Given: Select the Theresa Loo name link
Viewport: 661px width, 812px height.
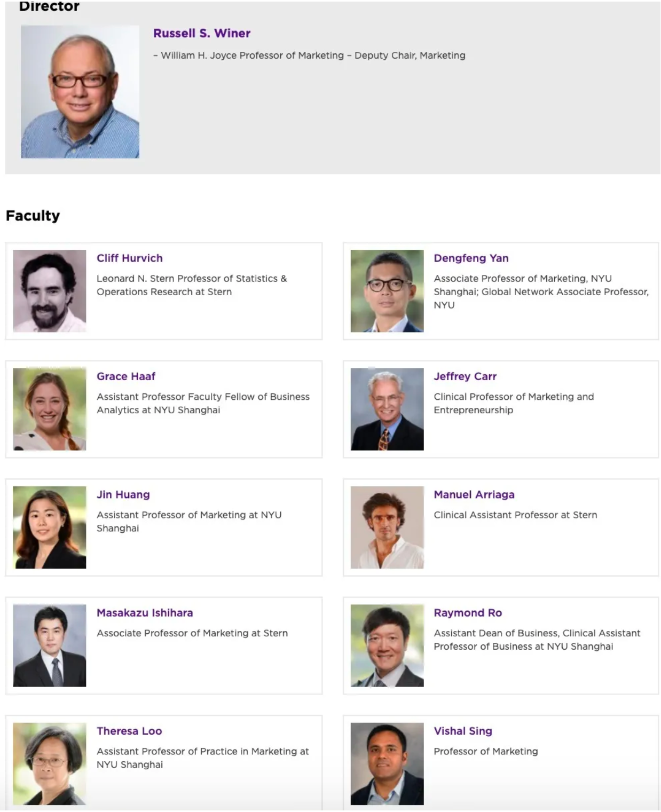Looking at the screenshot, I should click(129, 731).
